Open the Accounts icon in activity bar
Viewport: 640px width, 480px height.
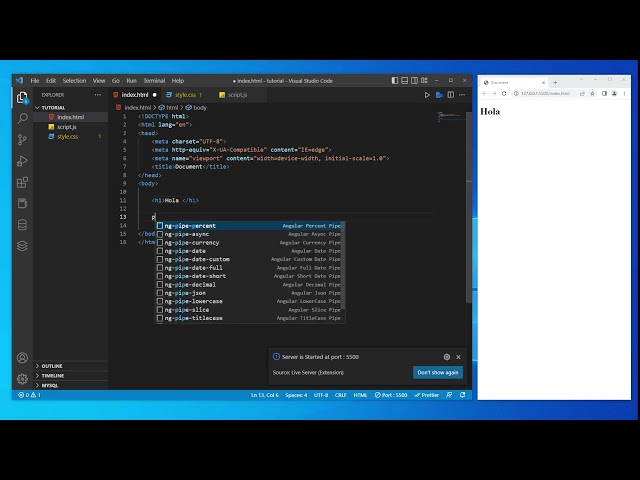pos(22,358)
